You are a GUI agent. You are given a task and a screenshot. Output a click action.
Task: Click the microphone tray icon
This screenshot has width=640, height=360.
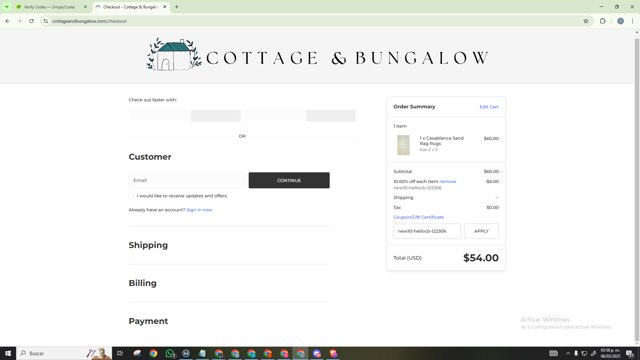576,353
